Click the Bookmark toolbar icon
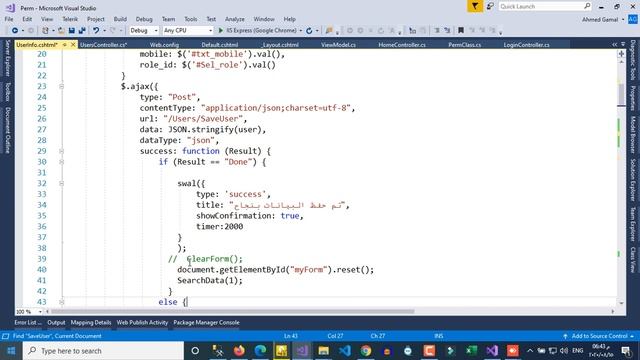Viewport: 640px width, 360px height. [461, 31]
